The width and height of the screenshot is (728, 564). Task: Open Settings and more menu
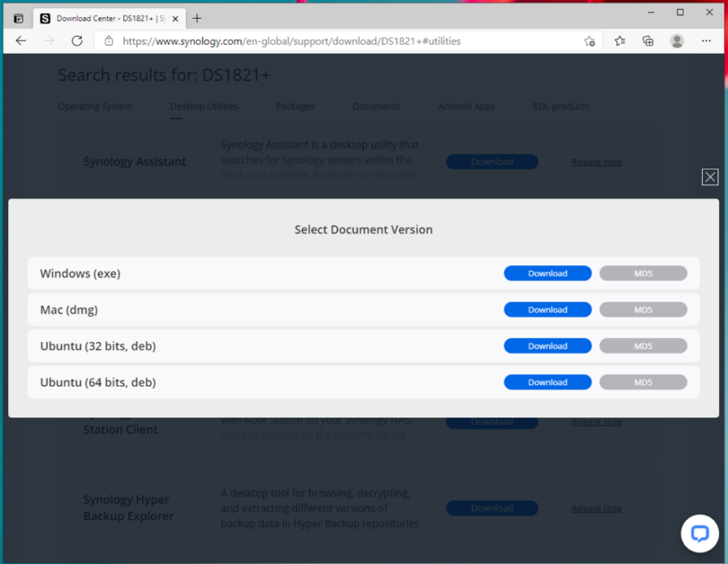pyautogui.click(x=706, y=40)
